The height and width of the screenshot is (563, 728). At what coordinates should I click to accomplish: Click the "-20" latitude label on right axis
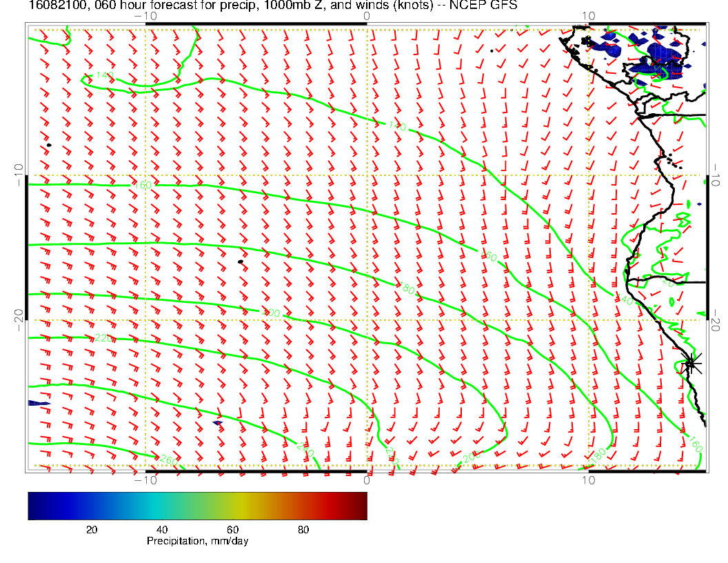coord(714,321)
